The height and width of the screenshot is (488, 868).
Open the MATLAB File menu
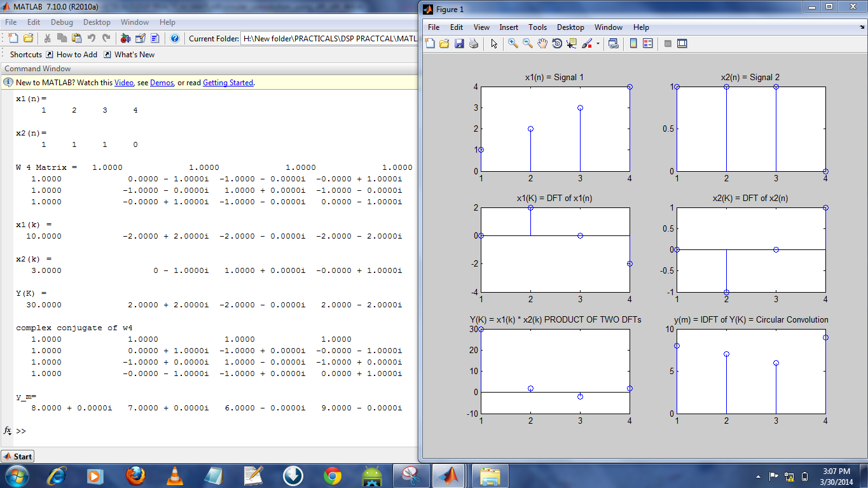coord(11,22)
